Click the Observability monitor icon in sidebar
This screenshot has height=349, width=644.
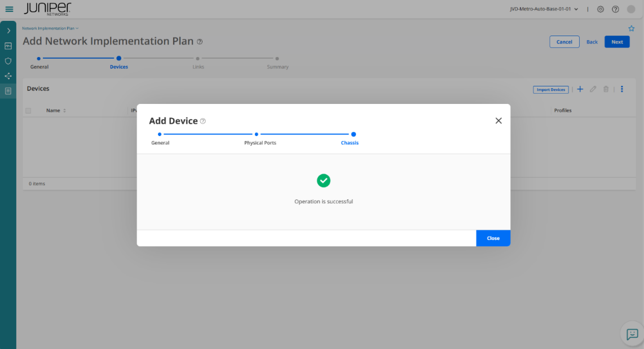pyautogui.click(x=8, y=46)
